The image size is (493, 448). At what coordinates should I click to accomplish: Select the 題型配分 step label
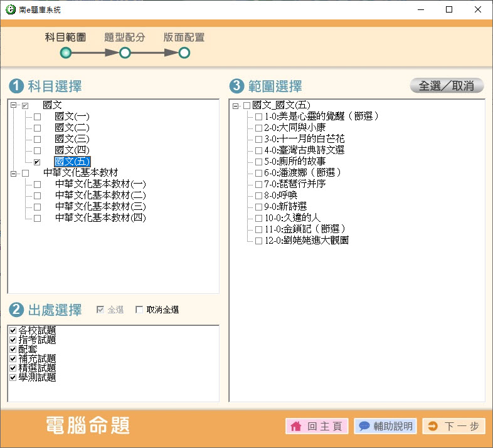click(x=125, y=38)
